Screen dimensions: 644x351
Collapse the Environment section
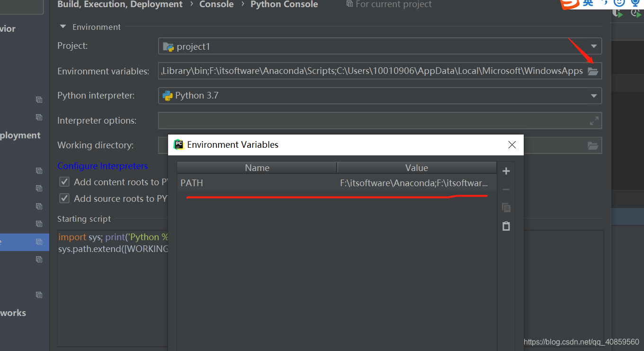tap(63, 27)
